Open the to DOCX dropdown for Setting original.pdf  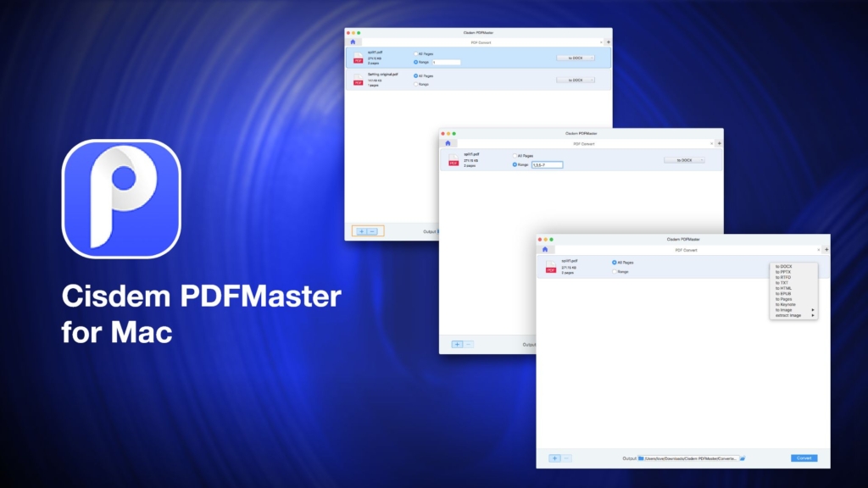point(576,80)
